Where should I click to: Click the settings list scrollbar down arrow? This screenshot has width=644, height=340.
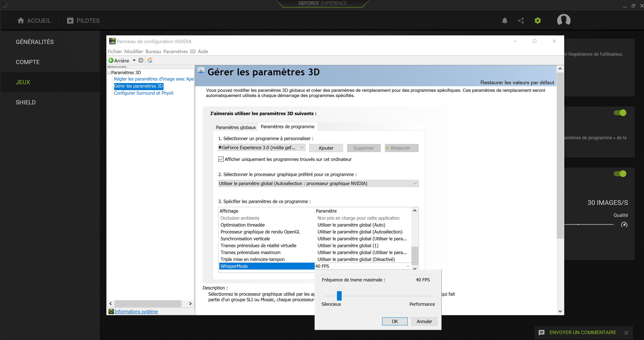[415, 268]
